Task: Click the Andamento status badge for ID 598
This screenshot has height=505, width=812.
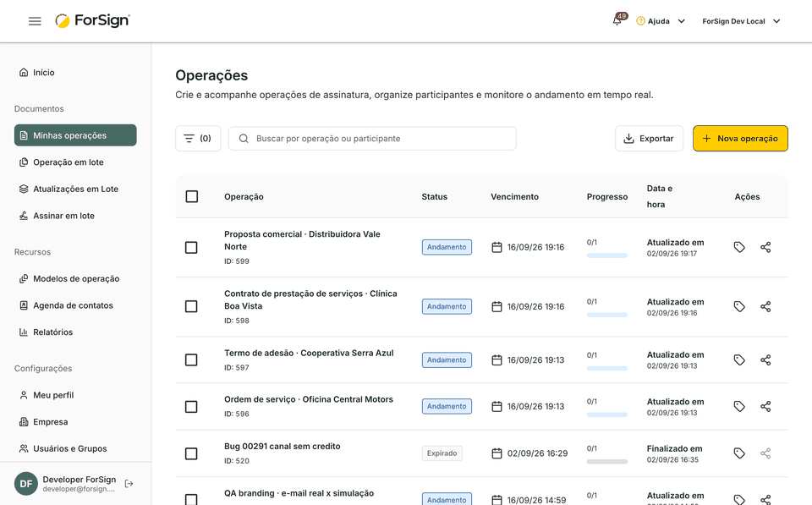Action: [x=447, y=306]
